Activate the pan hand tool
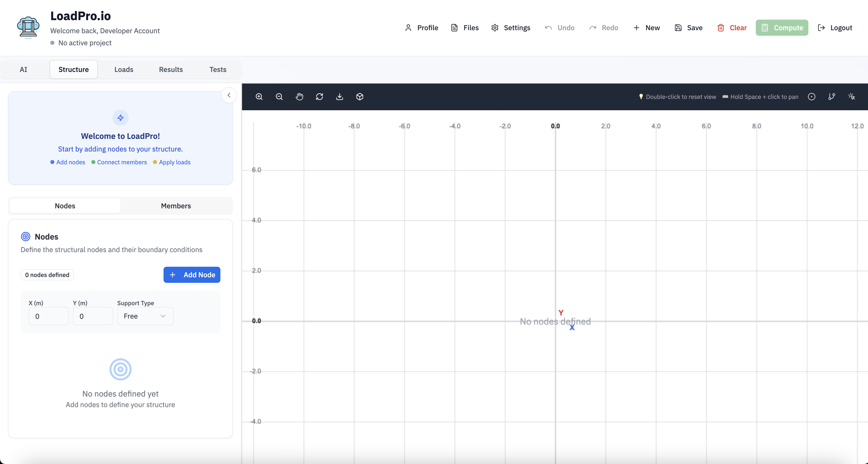This screenshot has height=464, width=868. (299, 97)
